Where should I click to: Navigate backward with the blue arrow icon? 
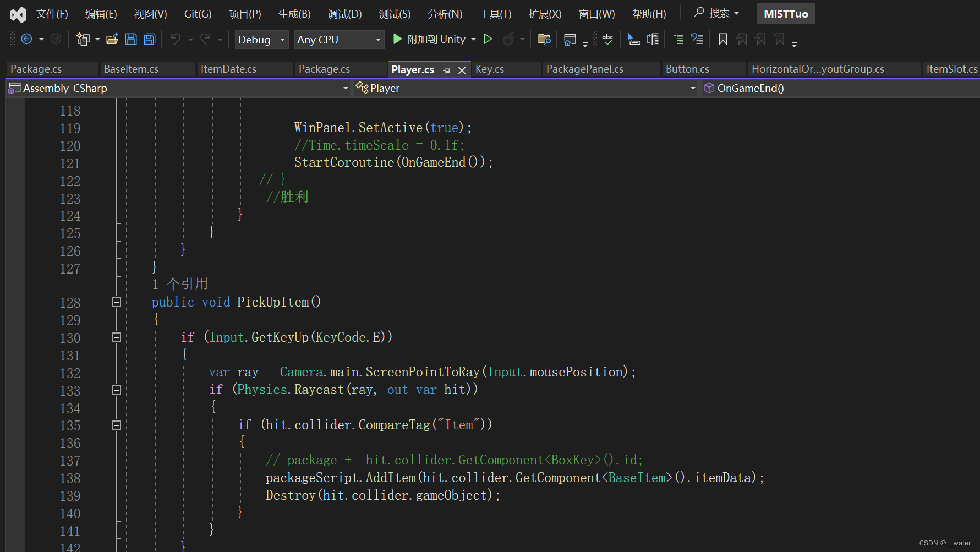tap(26, 39)
